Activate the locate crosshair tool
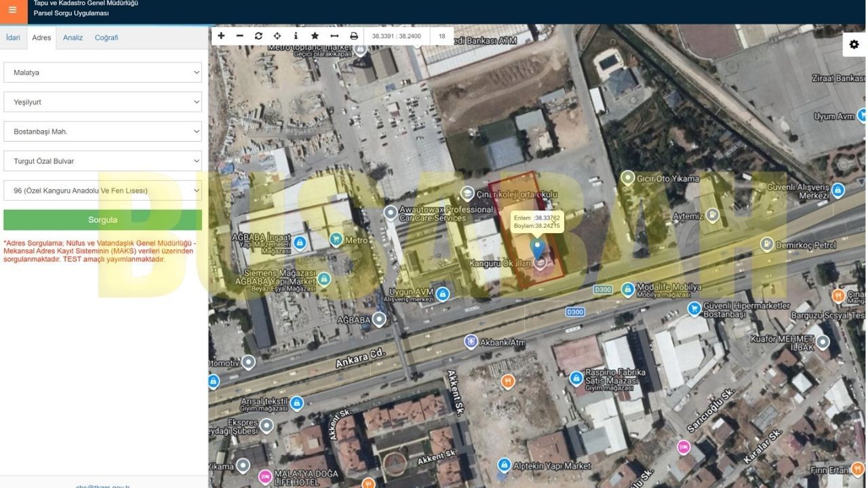The image size is (868, 488). [277, 36]
